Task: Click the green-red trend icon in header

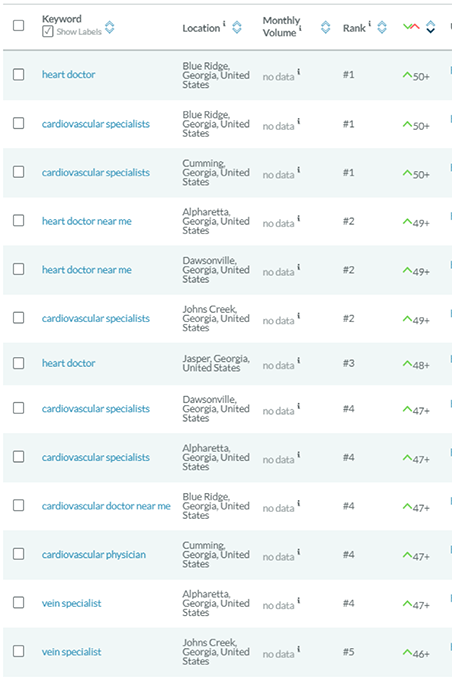Action: pyautogui.click(x=411, y=27)
